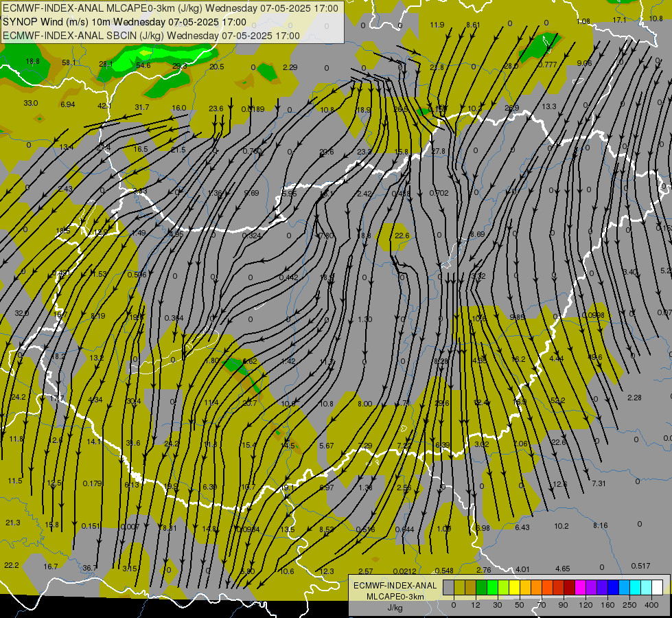The width and height of the screenshot is (672, 618).
Task: Select the white swatch at the legend's end
Action: pyautogui.click(x=657, y=588)
